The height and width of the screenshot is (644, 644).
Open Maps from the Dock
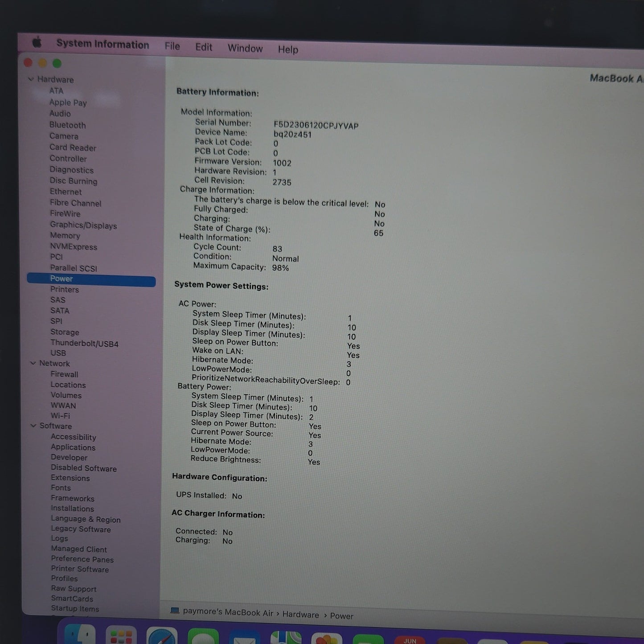coord(286,638)
